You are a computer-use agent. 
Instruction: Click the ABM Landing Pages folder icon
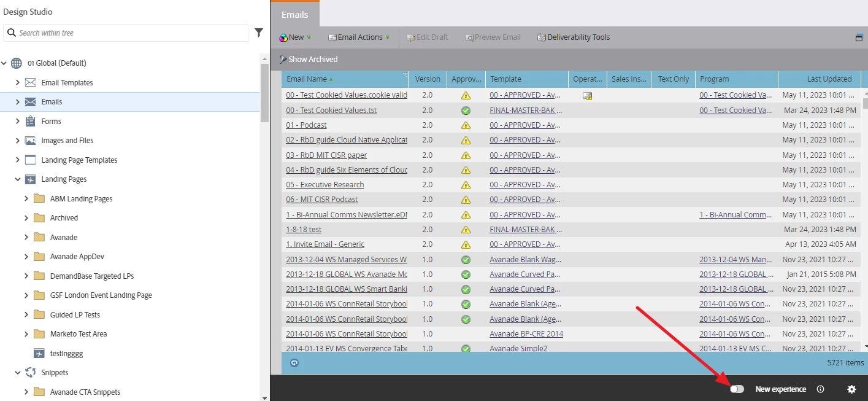39,198
